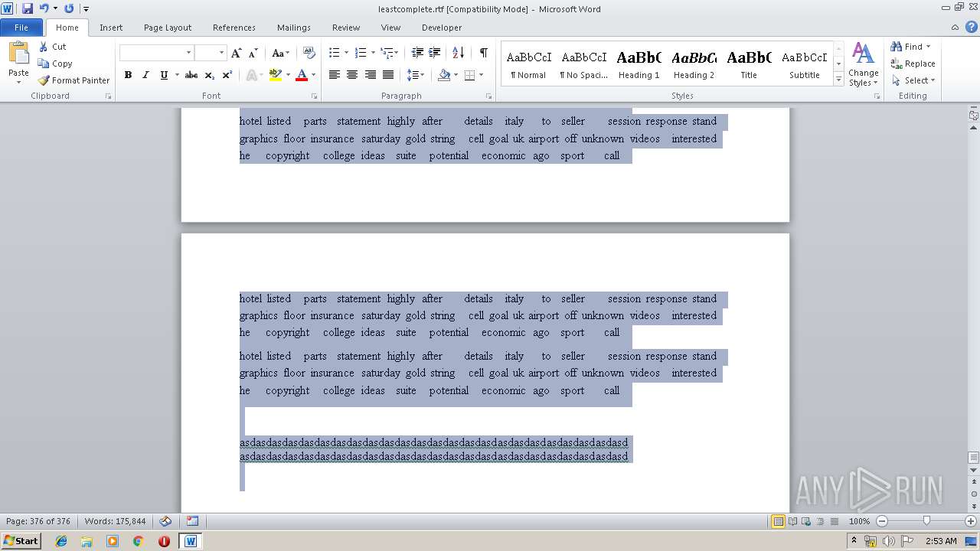Shrink the font size
The image size is (980, 551).
253,53
